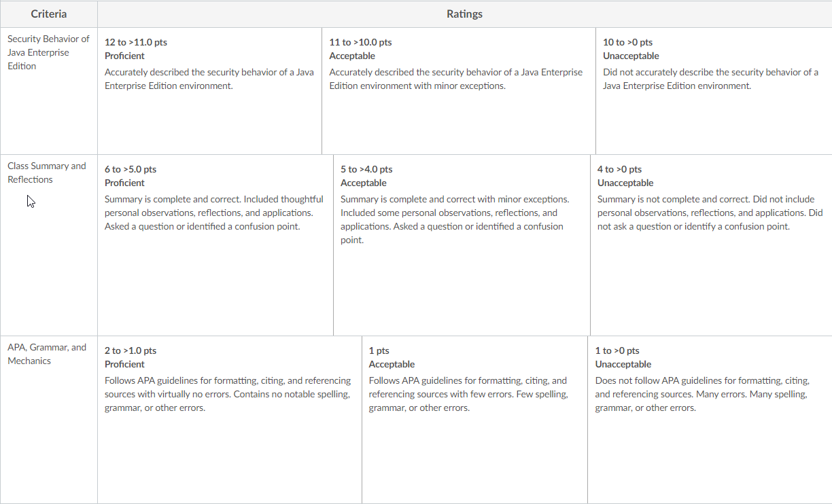Select the 2 to >1.0 pts Proficient rating
The height and width of the screenshot is (504, 832).
point(230,420)
